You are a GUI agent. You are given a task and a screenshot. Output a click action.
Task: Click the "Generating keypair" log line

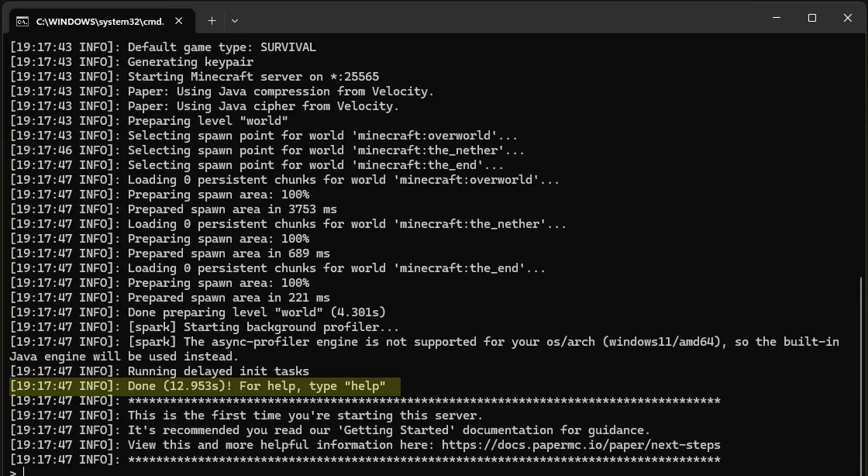[x=191, y=62]
